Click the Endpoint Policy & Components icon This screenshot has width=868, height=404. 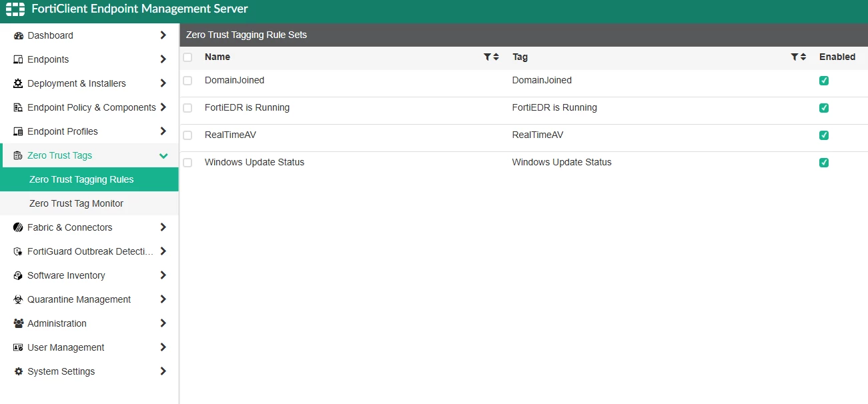pyautogui.click(x=19, y=107)
